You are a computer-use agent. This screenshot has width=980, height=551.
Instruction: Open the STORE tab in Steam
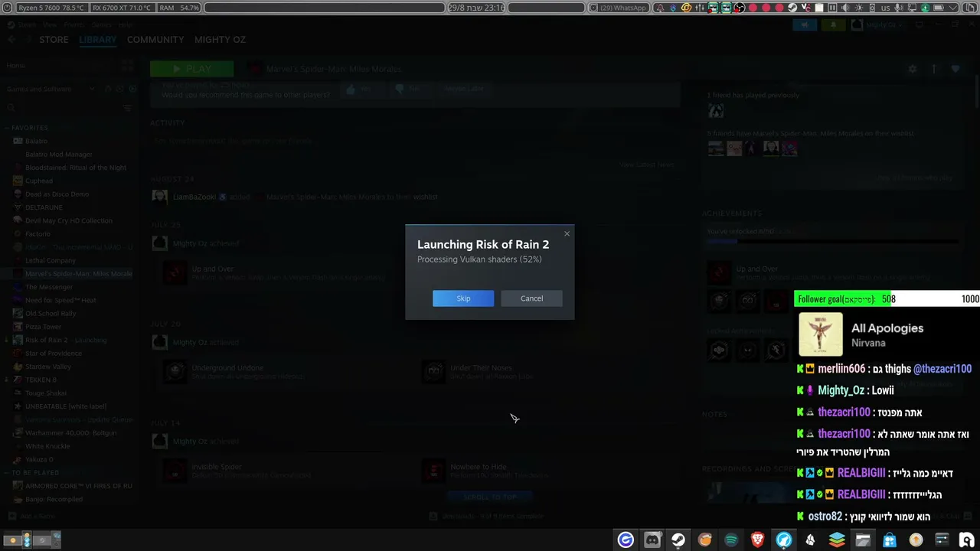click(x=54, y=40)
